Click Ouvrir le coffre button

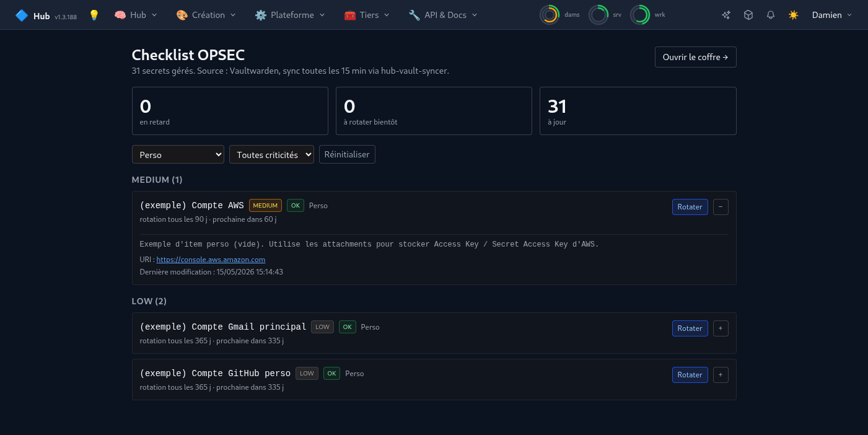click(x=695, y=57)
